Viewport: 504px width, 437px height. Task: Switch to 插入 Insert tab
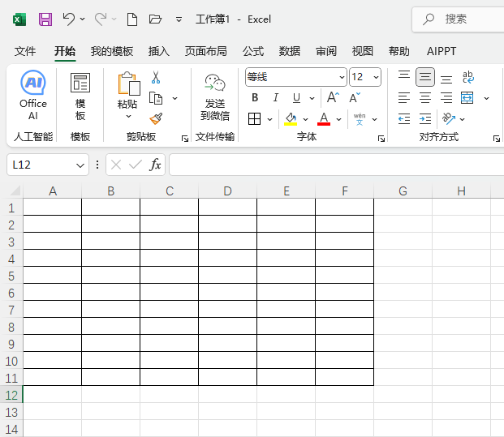(x=159, y=51)
